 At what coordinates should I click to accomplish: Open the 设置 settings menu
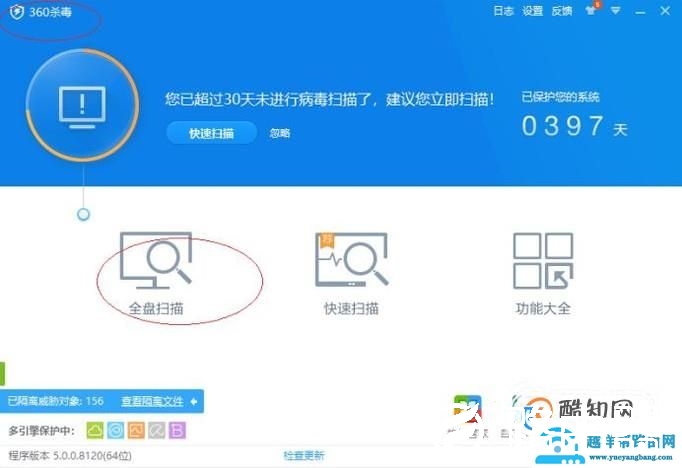(x=532, y=11)
